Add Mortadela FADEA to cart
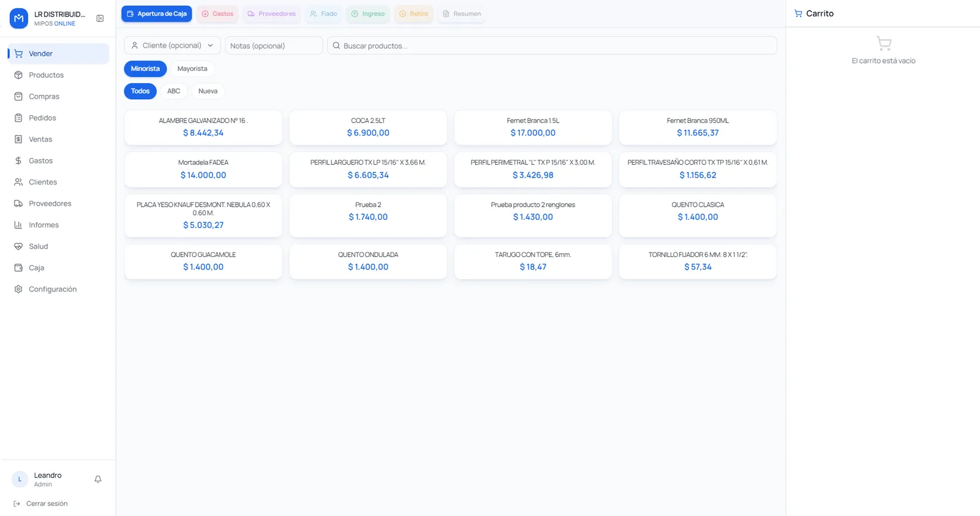Screen dimensions: 980x516 point(203,170)
